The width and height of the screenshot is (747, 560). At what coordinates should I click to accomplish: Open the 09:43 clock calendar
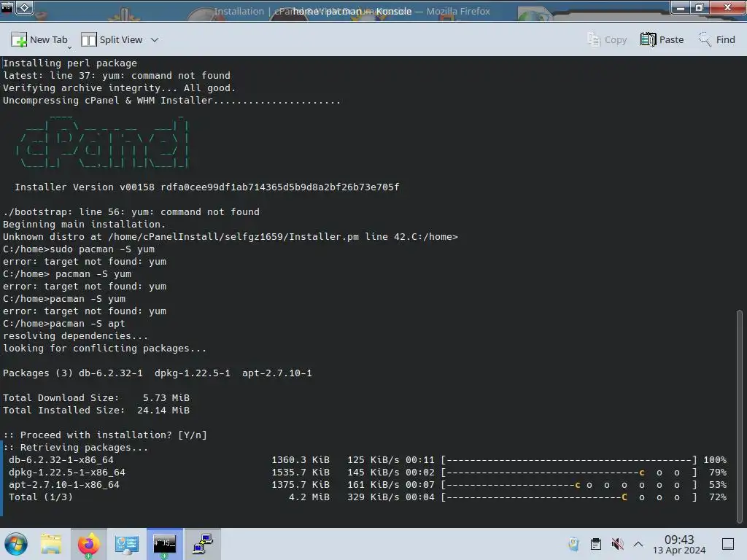[x=679, y=544]
